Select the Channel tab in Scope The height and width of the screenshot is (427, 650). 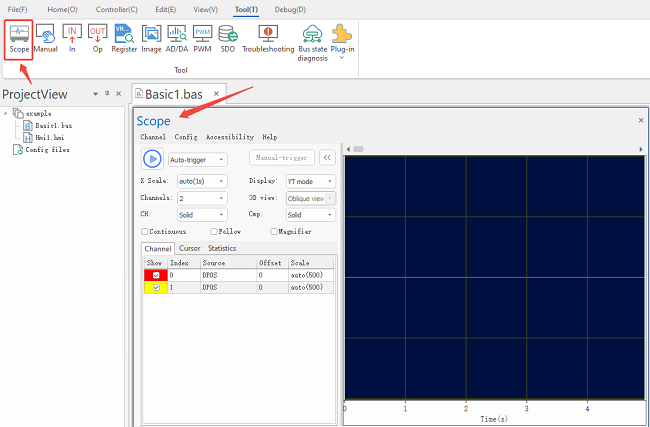pos(158,248)
